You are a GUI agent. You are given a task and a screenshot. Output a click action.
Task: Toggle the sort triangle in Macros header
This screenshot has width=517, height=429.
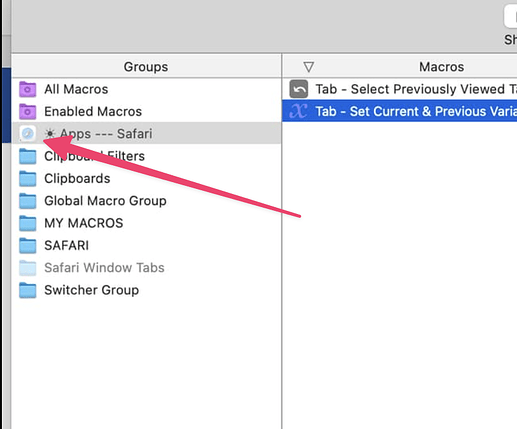point(309,67)
